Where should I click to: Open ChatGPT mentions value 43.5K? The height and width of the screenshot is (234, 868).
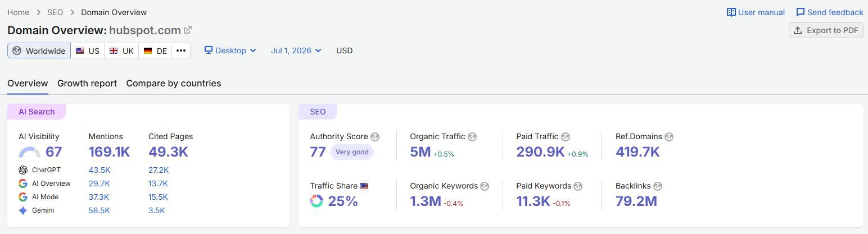[100, 170]
